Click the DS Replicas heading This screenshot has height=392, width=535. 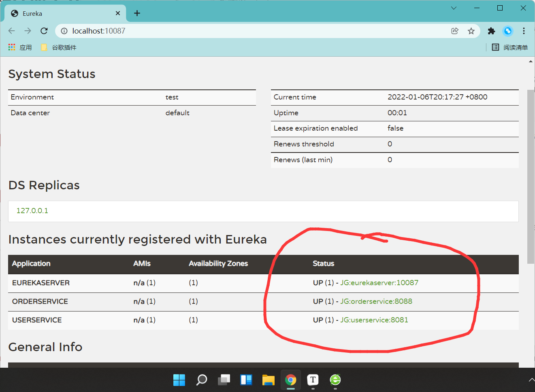click(44, 185)
